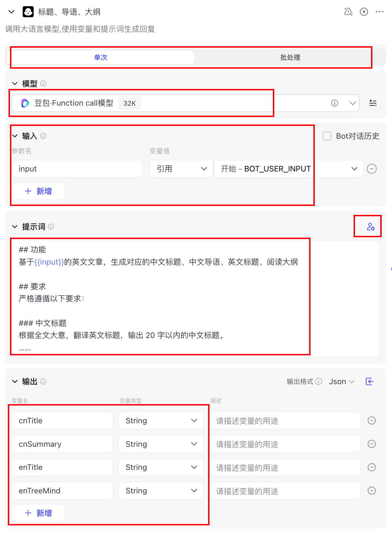Click the info icon next to 输出格式
Screen dimensions: 392x535
coord(319,381)
